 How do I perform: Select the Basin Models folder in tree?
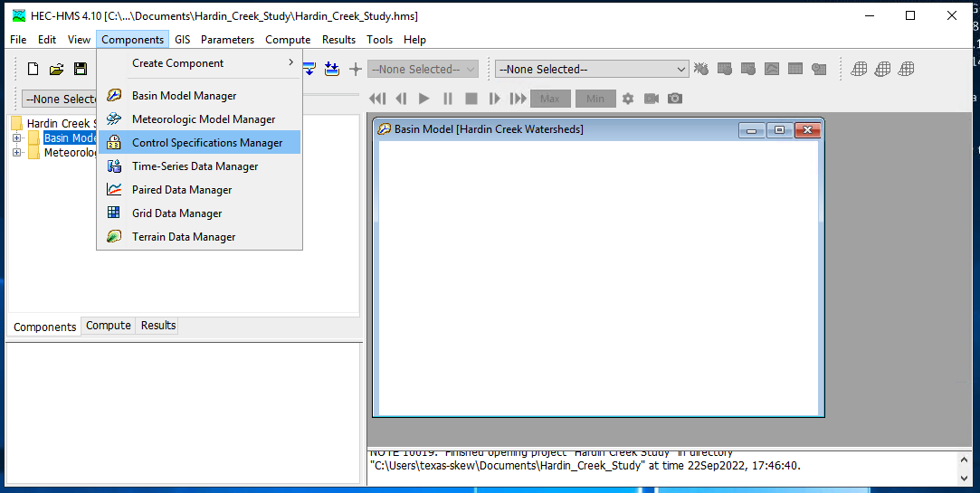click(62, 138)
